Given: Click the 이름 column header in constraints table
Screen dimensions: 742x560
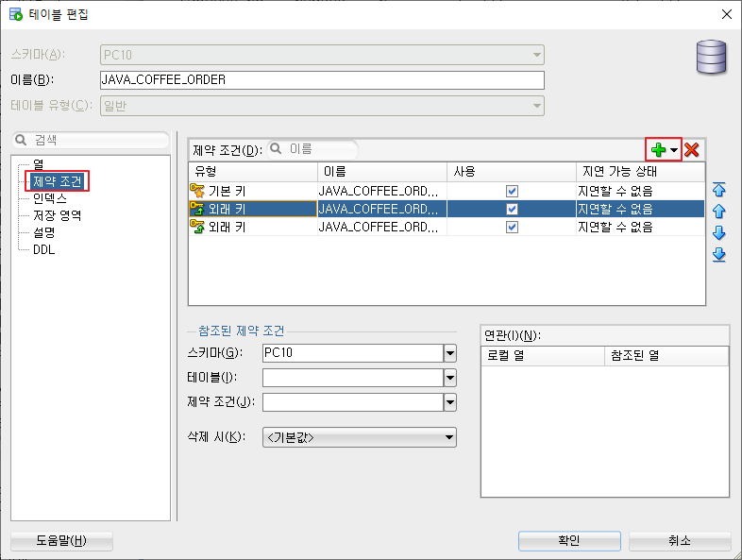Looking at the screenshot, I should coord(382,171).
